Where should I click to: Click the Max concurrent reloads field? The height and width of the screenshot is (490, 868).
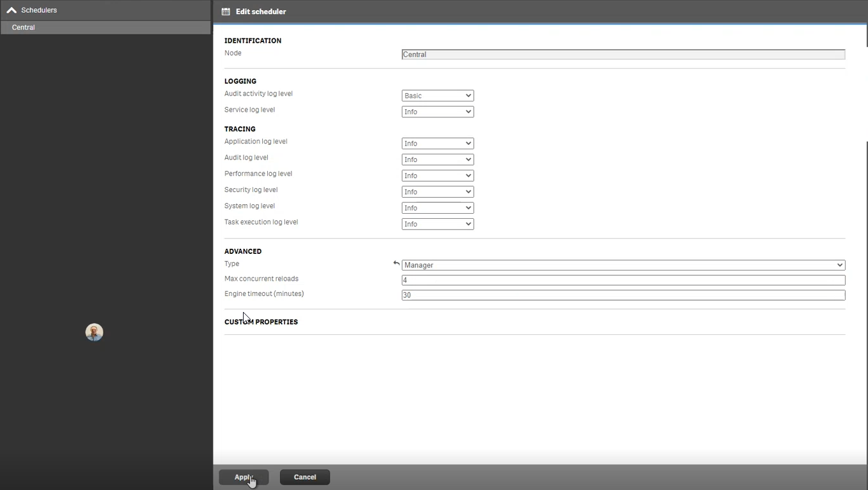623,280
